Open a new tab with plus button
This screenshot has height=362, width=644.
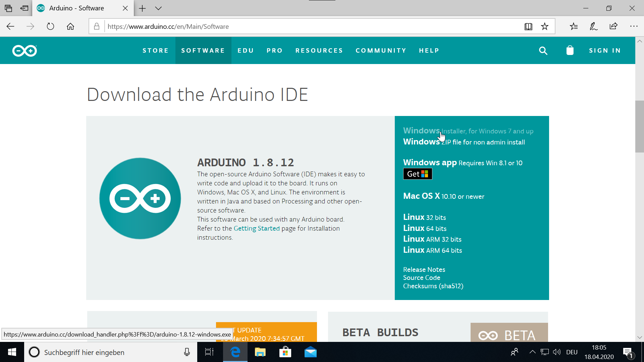[142, 8]
